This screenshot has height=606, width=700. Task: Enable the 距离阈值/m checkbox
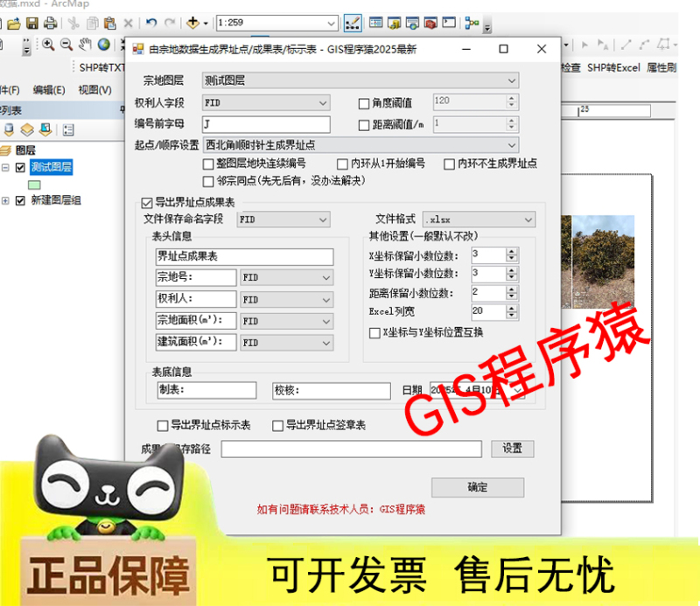364,125
